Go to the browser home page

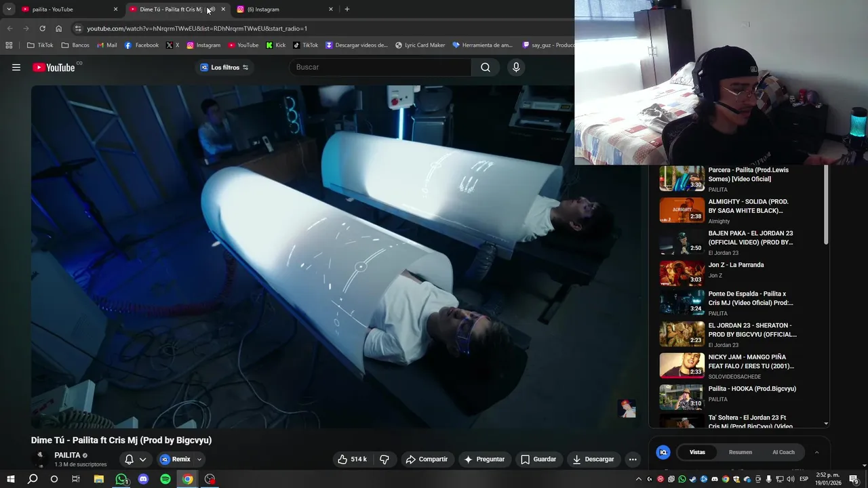pyautogui.click(x=58, y=28)
